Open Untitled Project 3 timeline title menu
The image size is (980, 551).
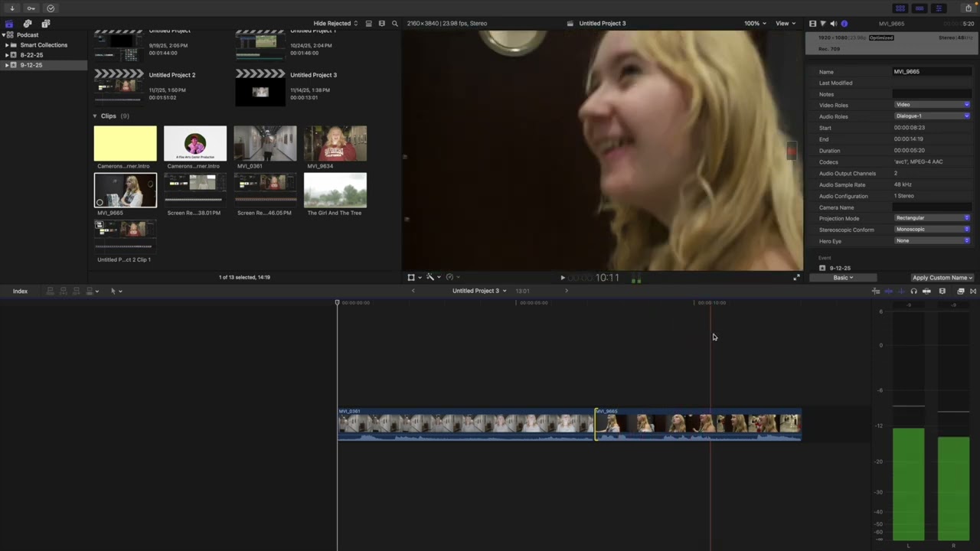[x=479, y=291]
